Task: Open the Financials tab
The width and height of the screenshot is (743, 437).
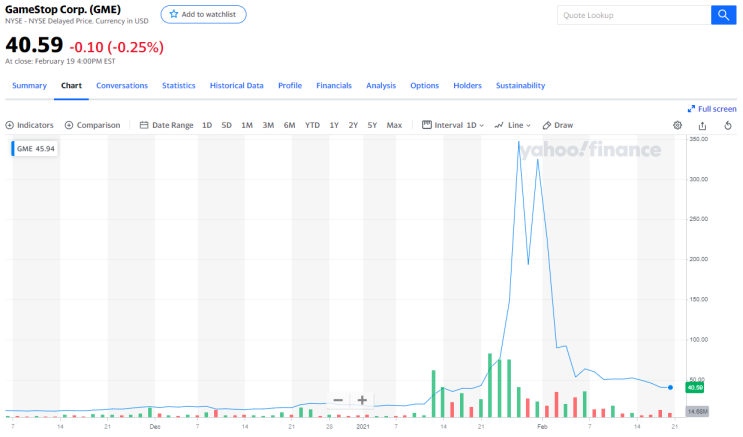Action: pyautogui.click(x=334, y=86)
